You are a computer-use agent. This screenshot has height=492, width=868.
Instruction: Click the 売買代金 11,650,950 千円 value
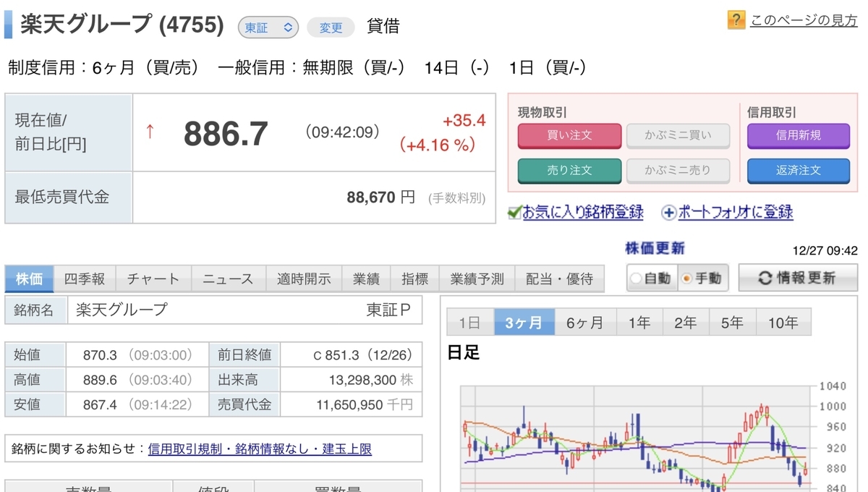coord(364,404)
